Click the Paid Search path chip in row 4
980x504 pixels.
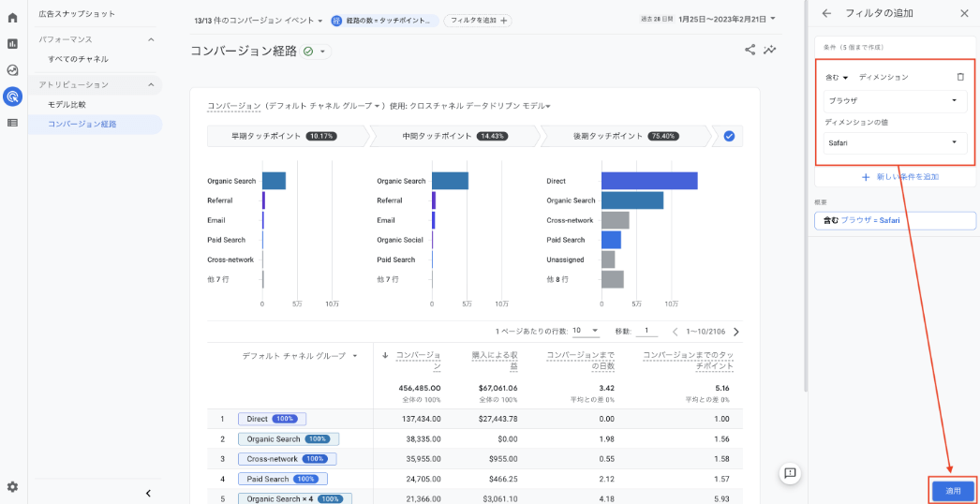point(283,479)
